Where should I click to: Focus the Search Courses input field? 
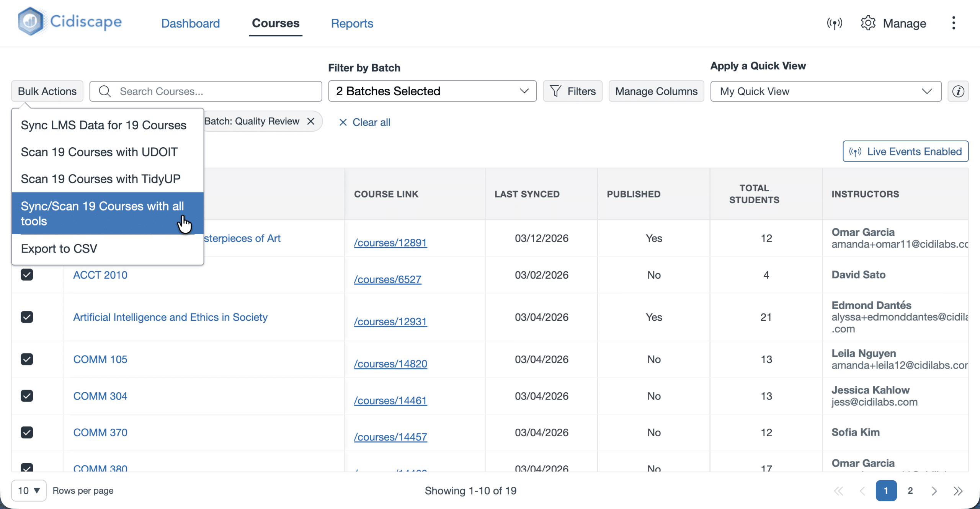coord(214,91)
